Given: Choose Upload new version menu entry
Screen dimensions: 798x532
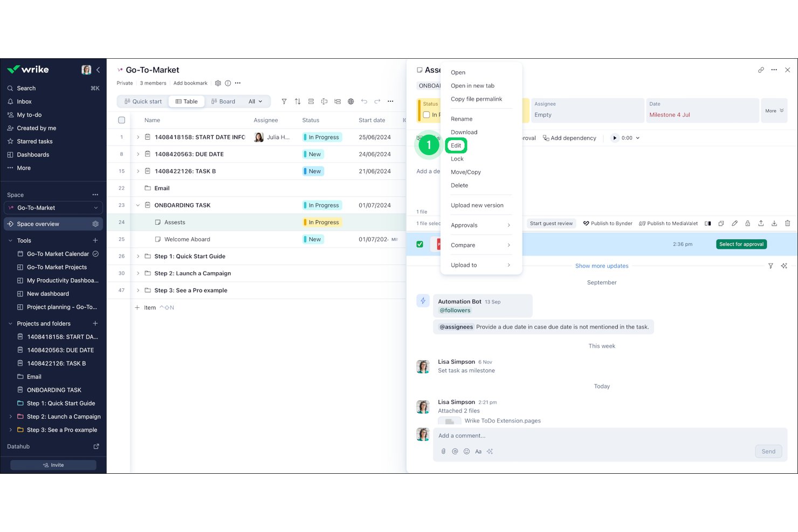Looking at the screenshot, I should coord(477,205).
